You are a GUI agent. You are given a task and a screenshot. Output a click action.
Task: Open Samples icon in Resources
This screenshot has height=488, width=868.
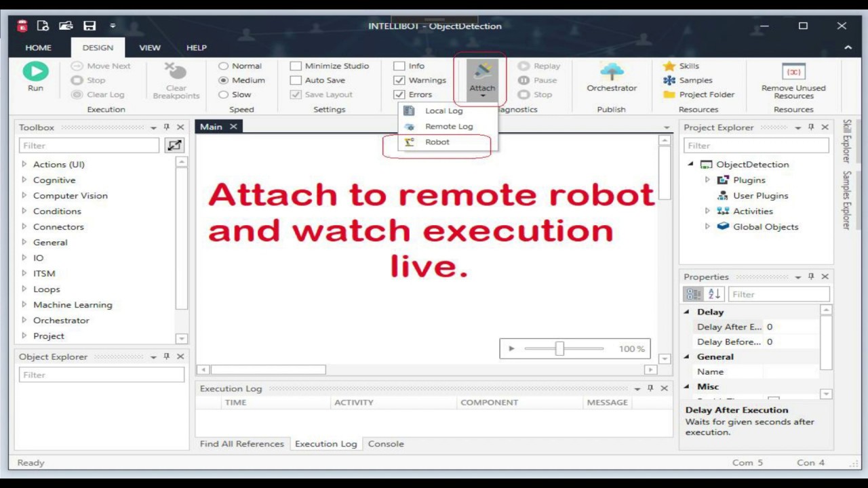pos(669,80)
